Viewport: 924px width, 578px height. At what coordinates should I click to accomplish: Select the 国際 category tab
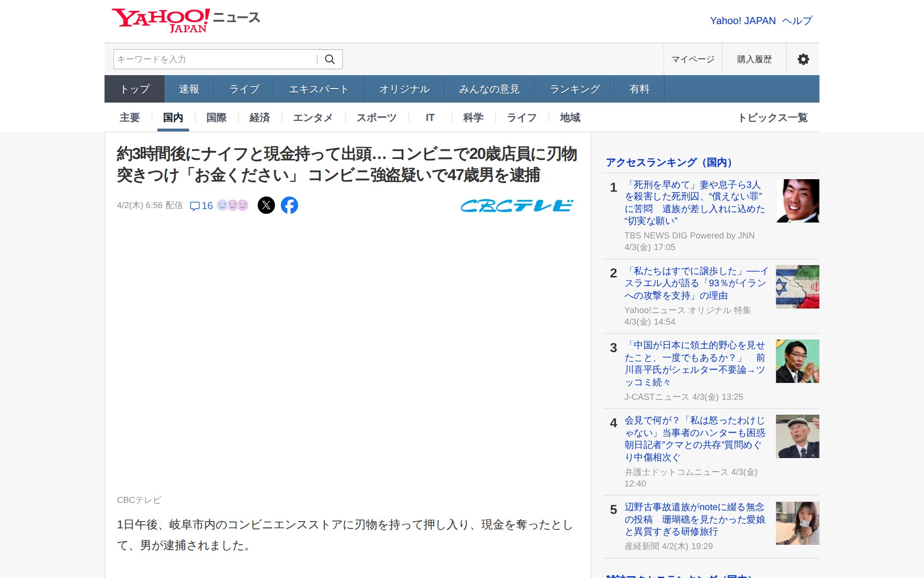(216, 118)
